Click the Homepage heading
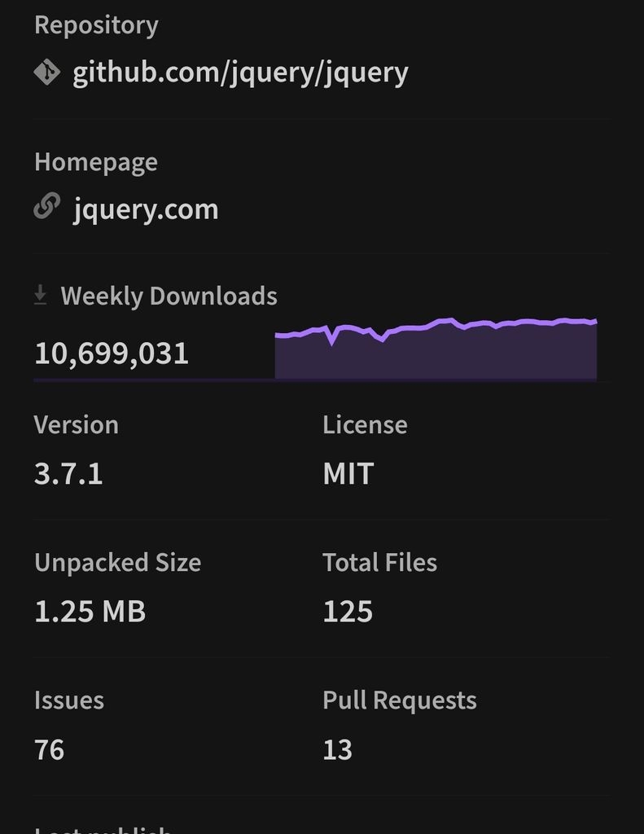The image size is (644, 834). (x=96, y=162)
